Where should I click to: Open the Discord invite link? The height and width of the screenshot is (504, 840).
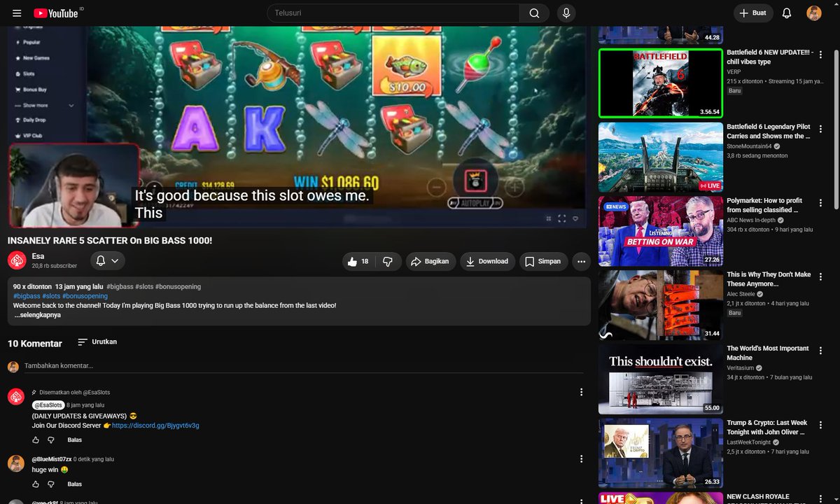pos(155,426)
